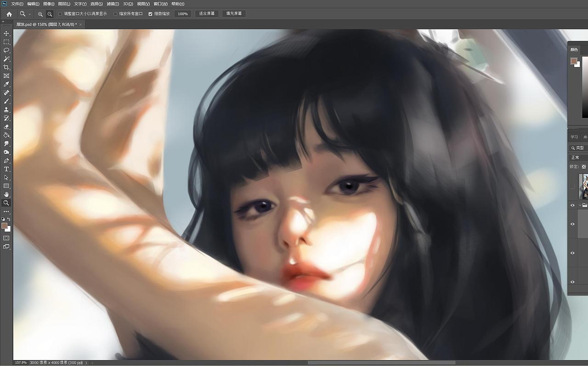Screen dimensions: 588x366
Task: Swap foreground and background colors
Action: [9, 219]
